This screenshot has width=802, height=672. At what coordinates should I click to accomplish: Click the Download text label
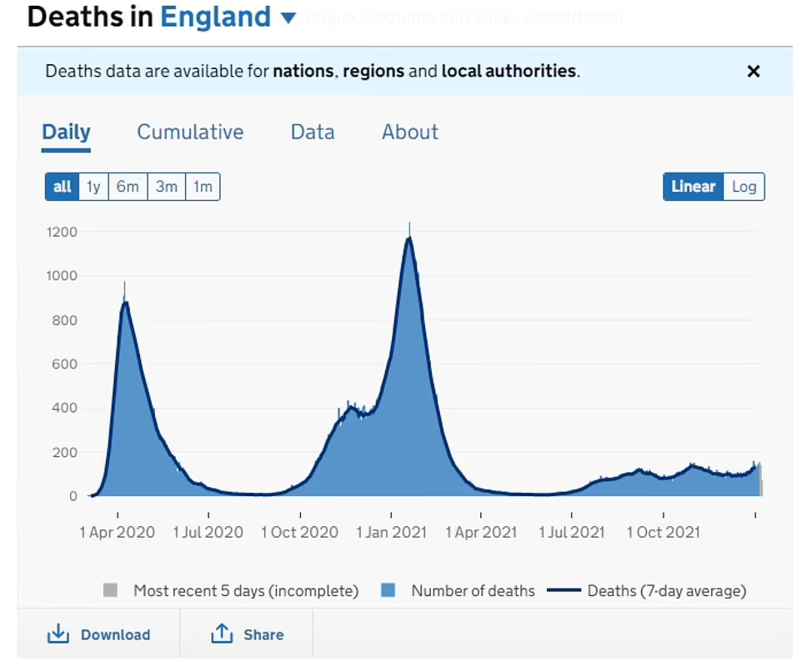coord(116,634)
